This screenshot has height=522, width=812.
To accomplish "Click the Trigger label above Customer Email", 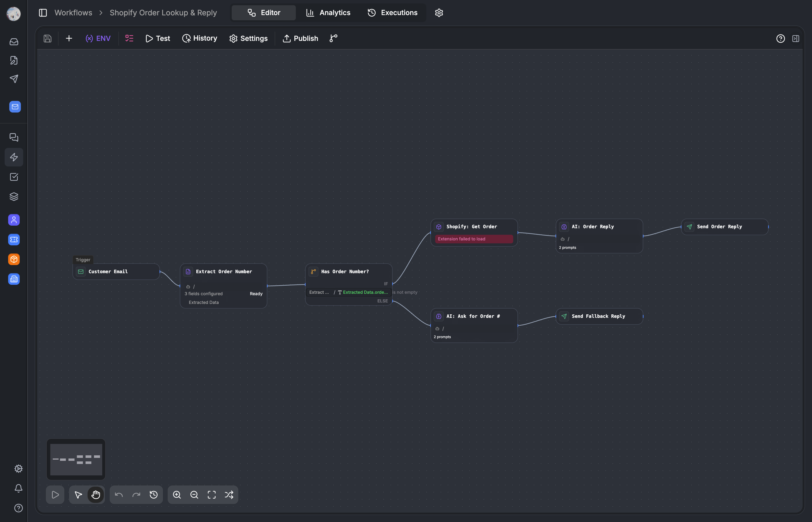I will point(83,260).
